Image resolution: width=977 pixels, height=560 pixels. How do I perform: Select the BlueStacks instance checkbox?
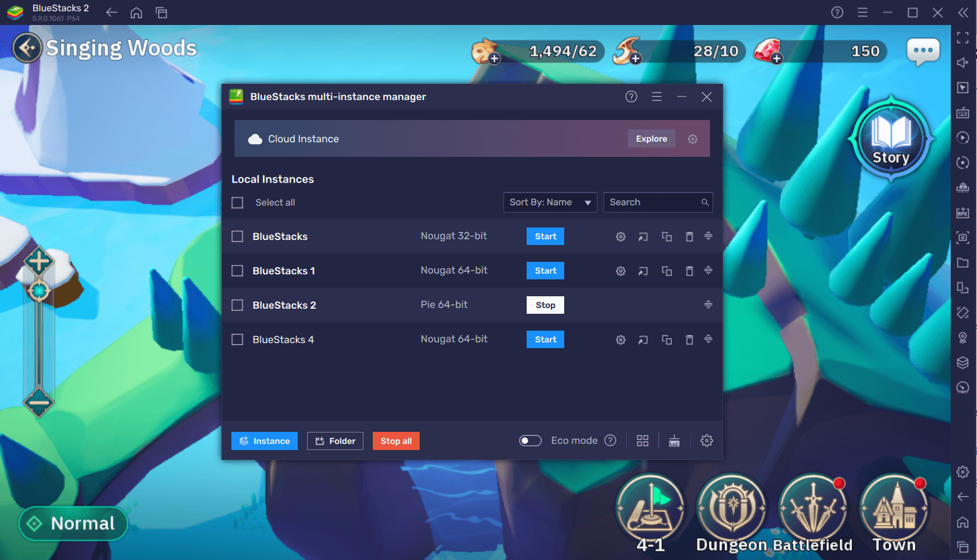(238, 237)
